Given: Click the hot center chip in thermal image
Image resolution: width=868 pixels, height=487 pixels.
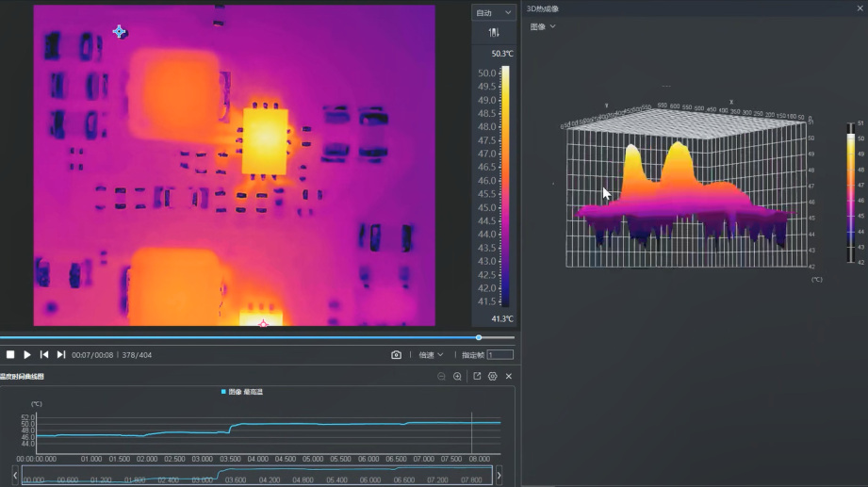Looking at the screenshot, I should click(265, 141).
